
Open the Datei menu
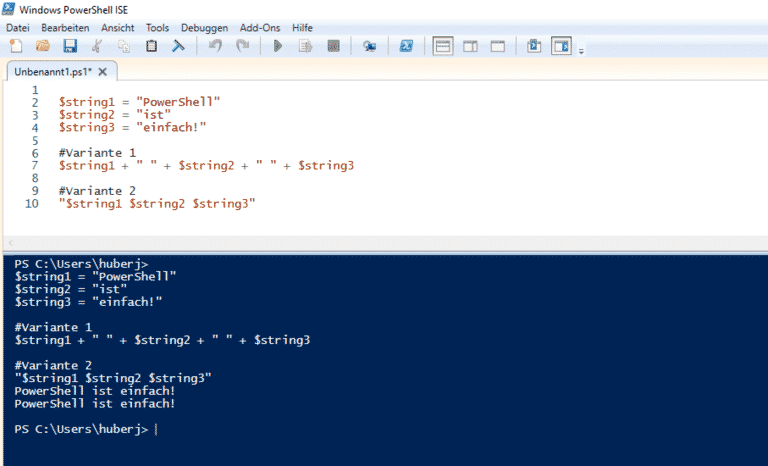[18, 27]
